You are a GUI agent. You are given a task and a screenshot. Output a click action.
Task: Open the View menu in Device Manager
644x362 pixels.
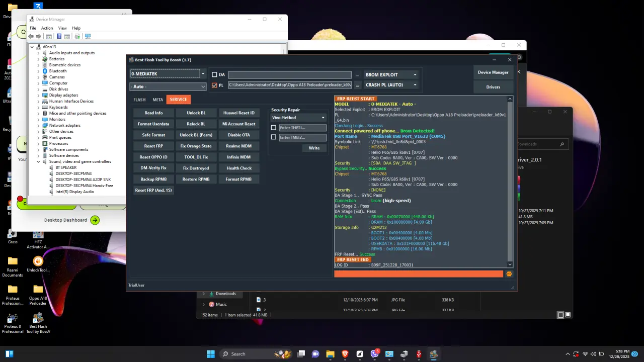coord(62,28)
